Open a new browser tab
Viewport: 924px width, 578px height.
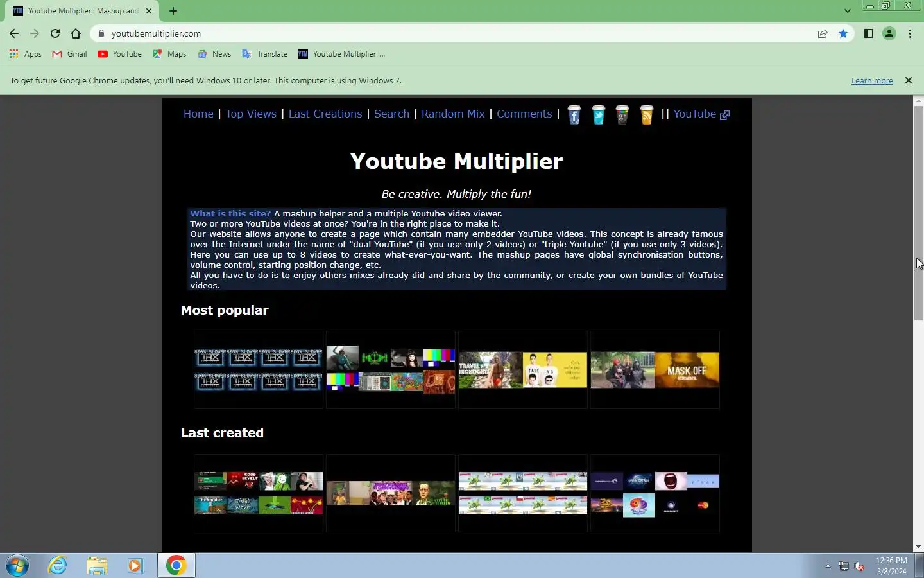click(x=173, y=11)
